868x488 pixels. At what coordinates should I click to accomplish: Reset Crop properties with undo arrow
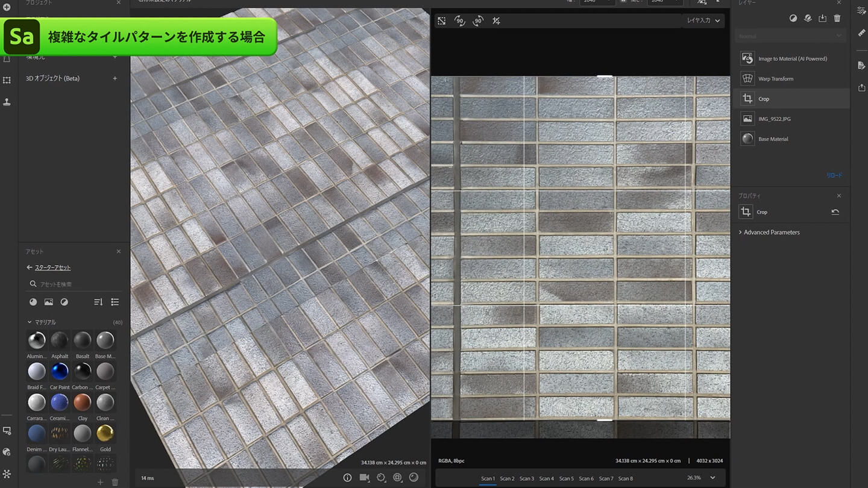pyautogui.click(x=835, y=212)
